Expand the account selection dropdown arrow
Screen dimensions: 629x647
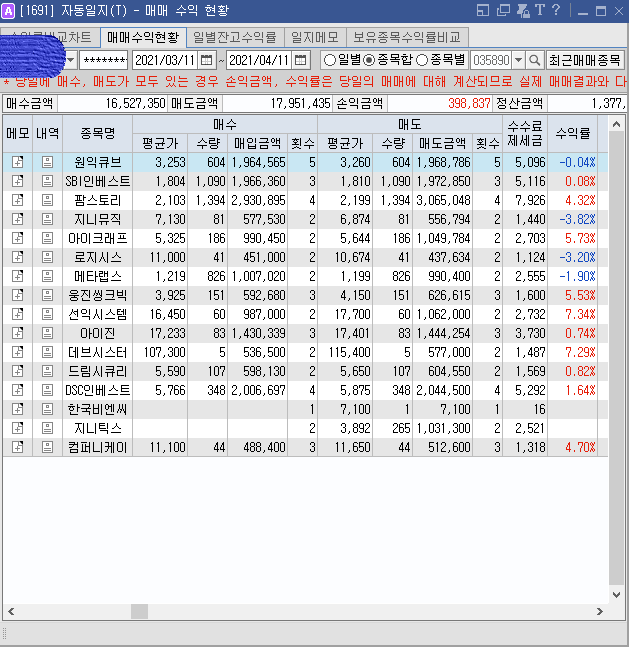pyautogui.click(x=70, y=60)
